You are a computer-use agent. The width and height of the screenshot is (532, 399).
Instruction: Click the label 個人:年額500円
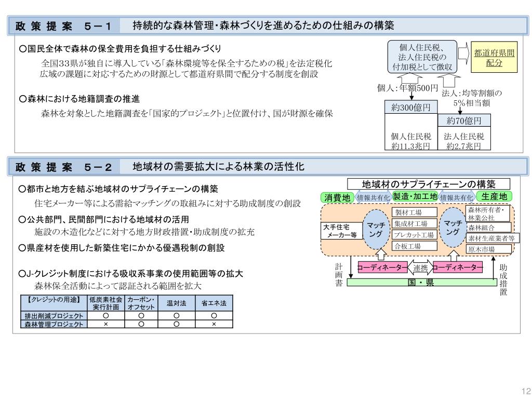(x=407, y=88)
